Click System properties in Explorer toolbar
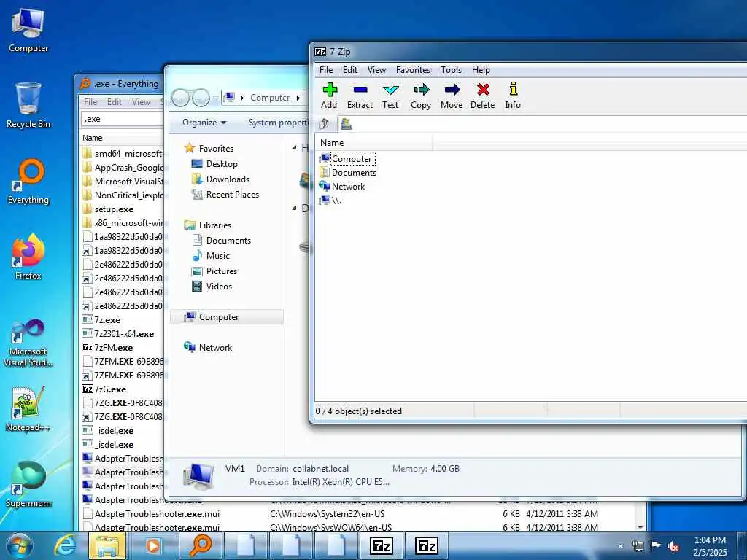Image resolution: width=747 pixels, height=560 pixels. pos(278,122)
